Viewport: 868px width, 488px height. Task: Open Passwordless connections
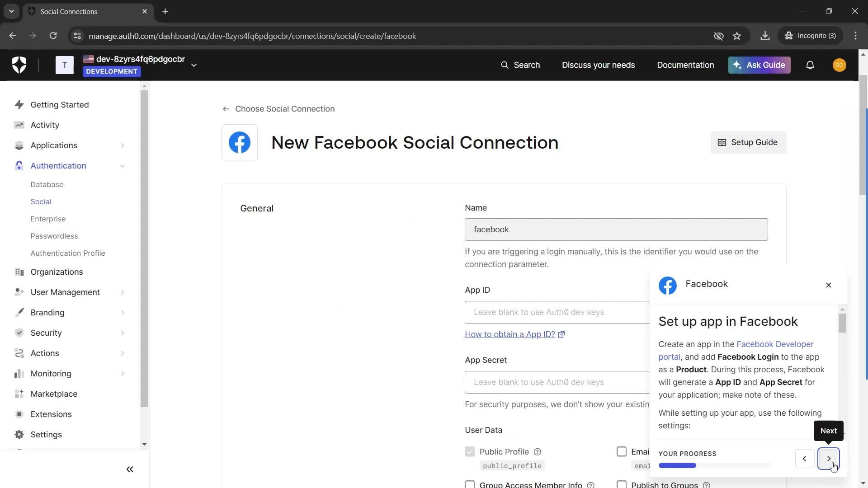point(54,236)
